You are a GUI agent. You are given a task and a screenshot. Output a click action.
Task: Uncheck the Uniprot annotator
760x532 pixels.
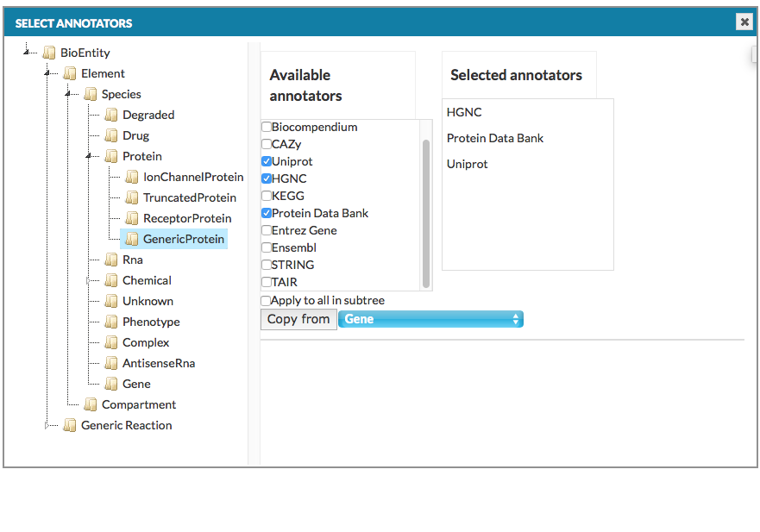(x=267, y=161)
